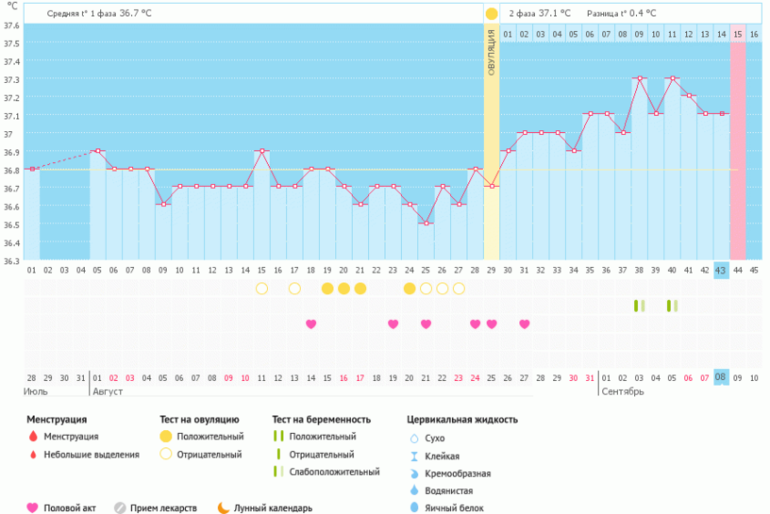Click the Лунный календарь moon icon

pos(223,508)
